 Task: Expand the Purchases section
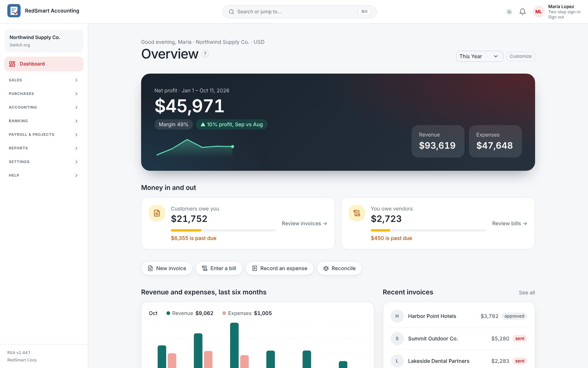point(44,94)
